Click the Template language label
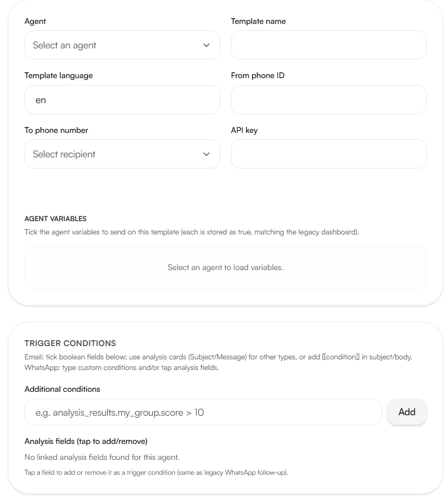The image size is (448, 496). tap(59, 75)
